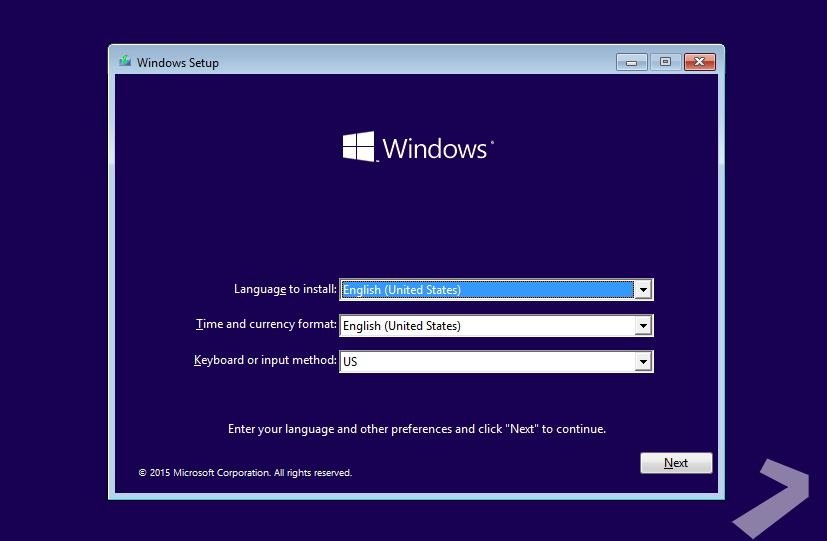Click the "Enter your language" instruction text
Screen dimensions: 827x541
(x=417, y=429)
